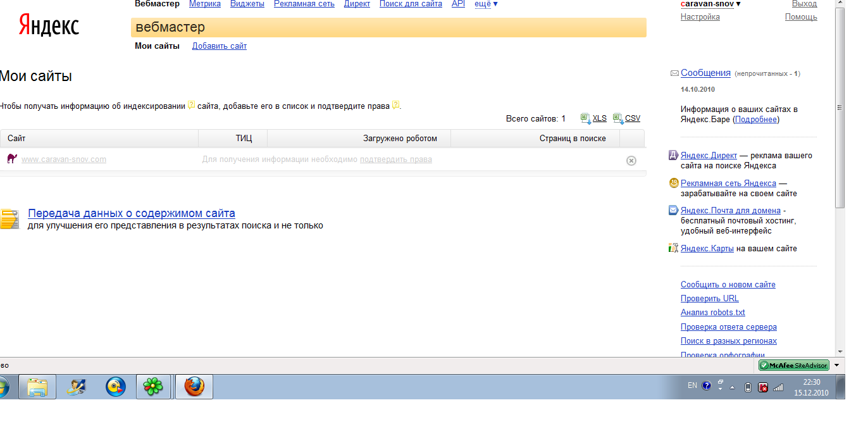The height and width of the screenshot is (443, 868).
Task: Click the help icon after индексировании
Action: [191, 106]
